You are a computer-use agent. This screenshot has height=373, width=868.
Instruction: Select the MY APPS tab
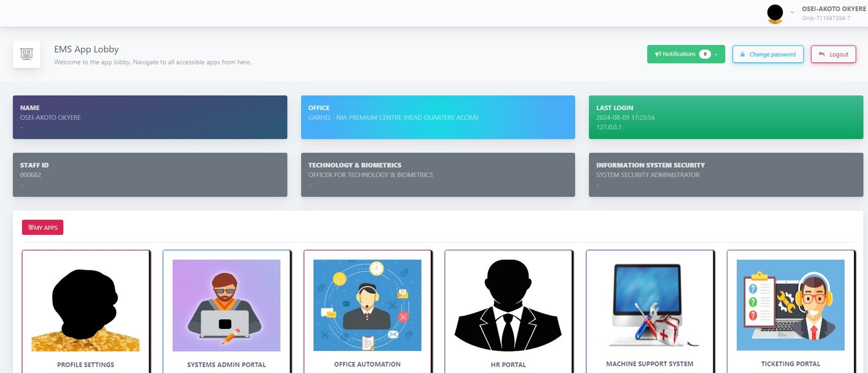[43, 228]
